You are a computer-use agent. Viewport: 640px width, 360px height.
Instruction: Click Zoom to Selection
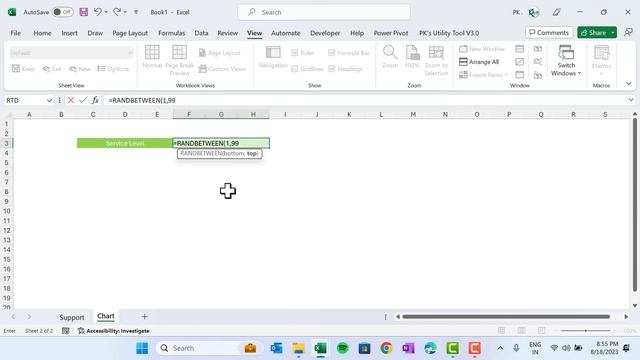[436, 60]
